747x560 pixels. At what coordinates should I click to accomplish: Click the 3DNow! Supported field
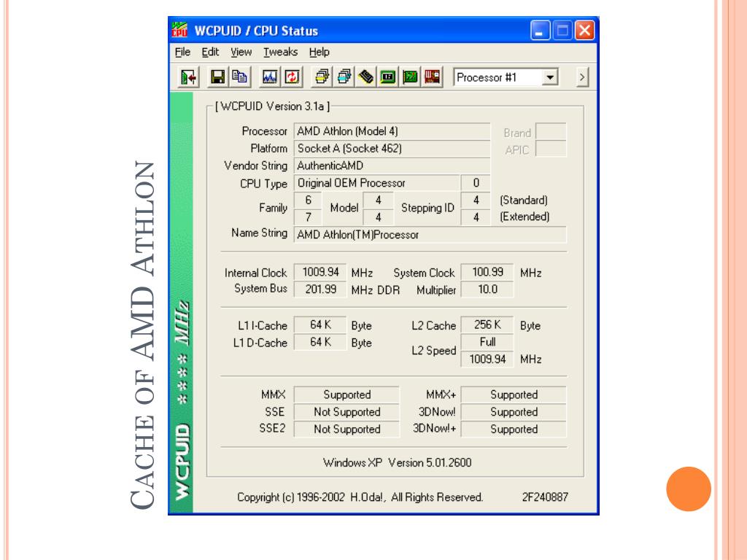point(514,412)
